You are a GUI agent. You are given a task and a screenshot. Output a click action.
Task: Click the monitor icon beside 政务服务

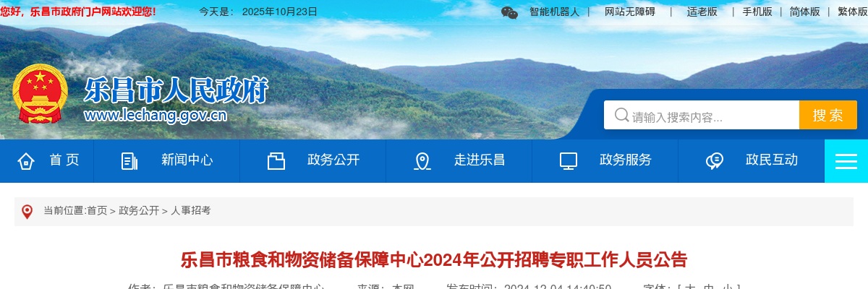pyautogui.click(x=569, y=161)
